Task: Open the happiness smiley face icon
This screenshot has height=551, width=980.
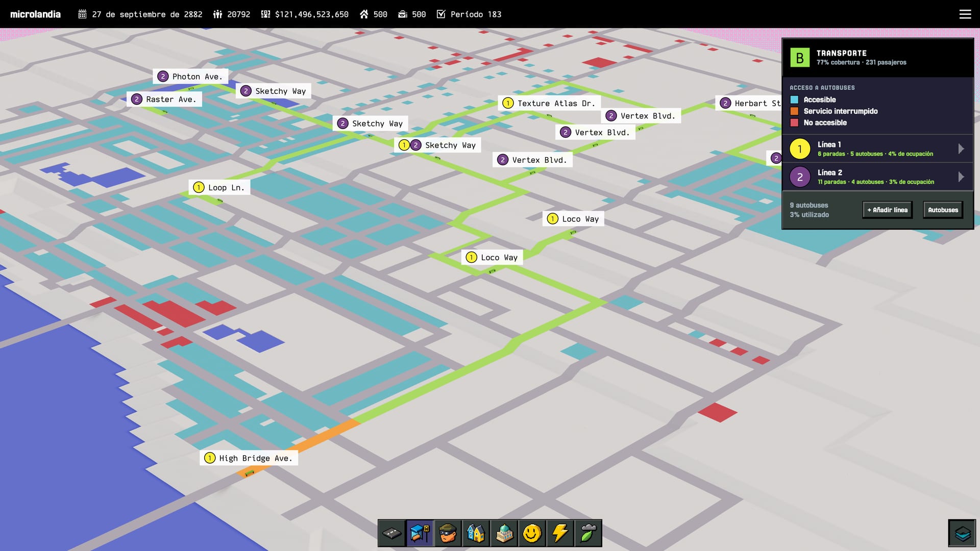Action: 532,534
